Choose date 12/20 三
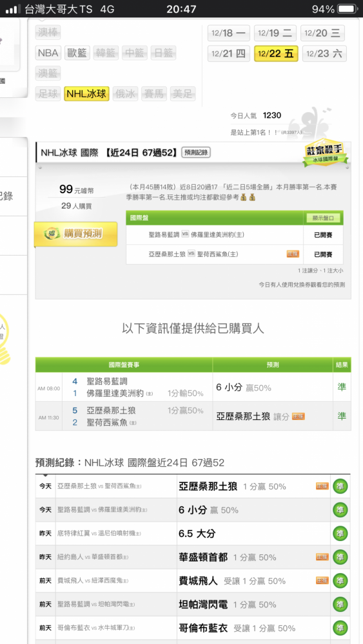 pyautogui.click(x=323, y=33)
